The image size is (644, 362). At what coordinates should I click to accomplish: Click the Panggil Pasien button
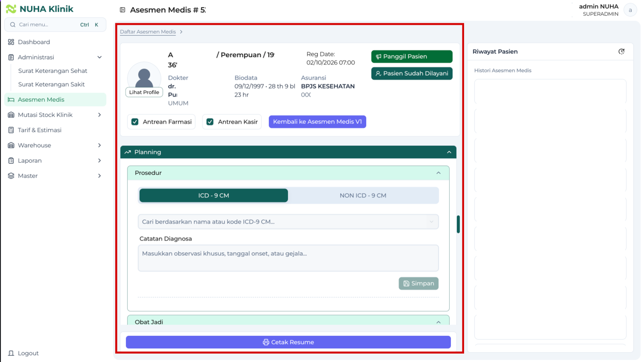tap(412, 57)
